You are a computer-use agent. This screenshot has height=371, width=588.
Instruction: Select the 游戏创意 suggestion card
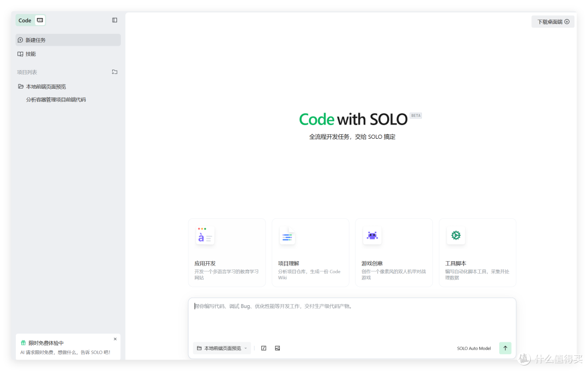(x=394, y=252)
